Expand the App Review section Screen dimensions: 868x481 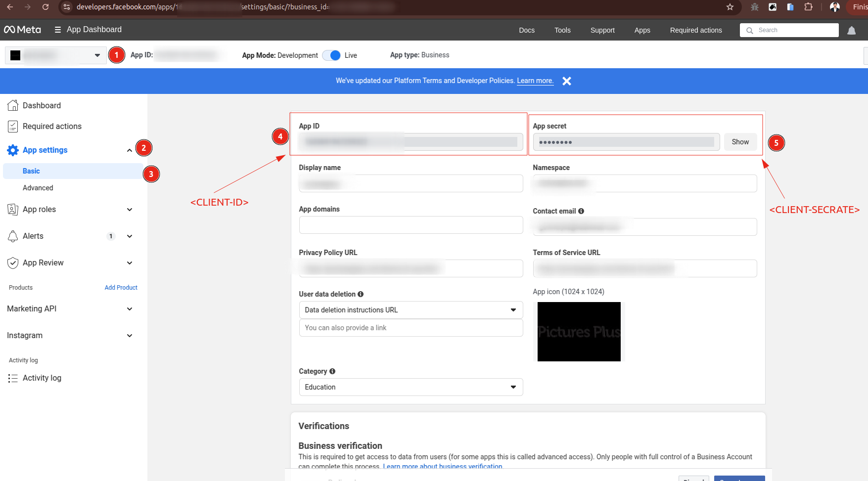click(130, 263)
